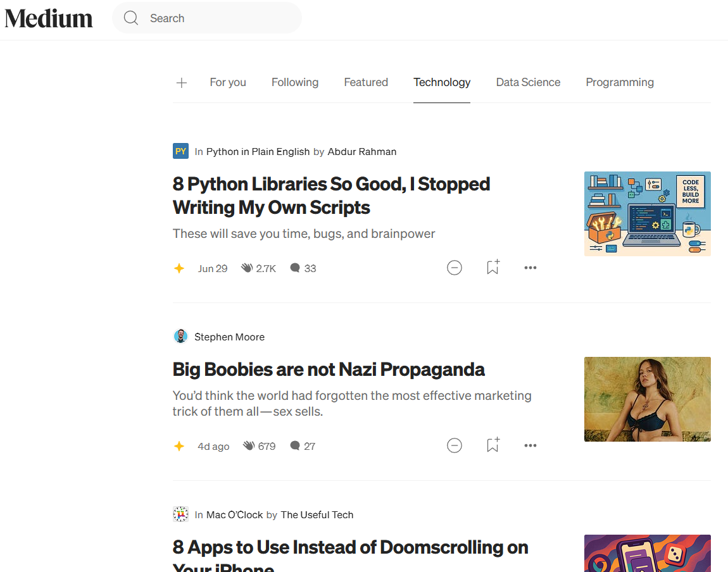Click subtitle starting 'You'd think the world had forgotten'
This screenshot has width=728, height=572.
coord(352,404)
